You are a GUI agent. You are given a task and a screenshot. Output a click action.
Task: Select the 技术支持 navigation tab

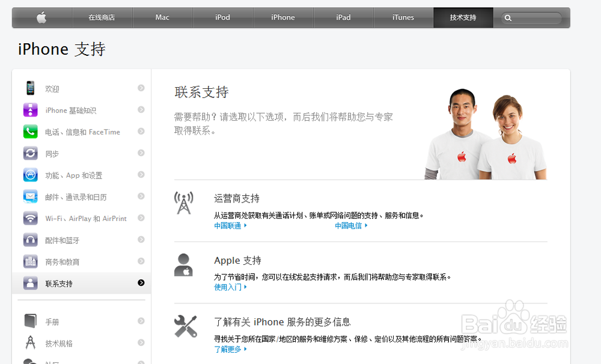[x=463, y=17]
